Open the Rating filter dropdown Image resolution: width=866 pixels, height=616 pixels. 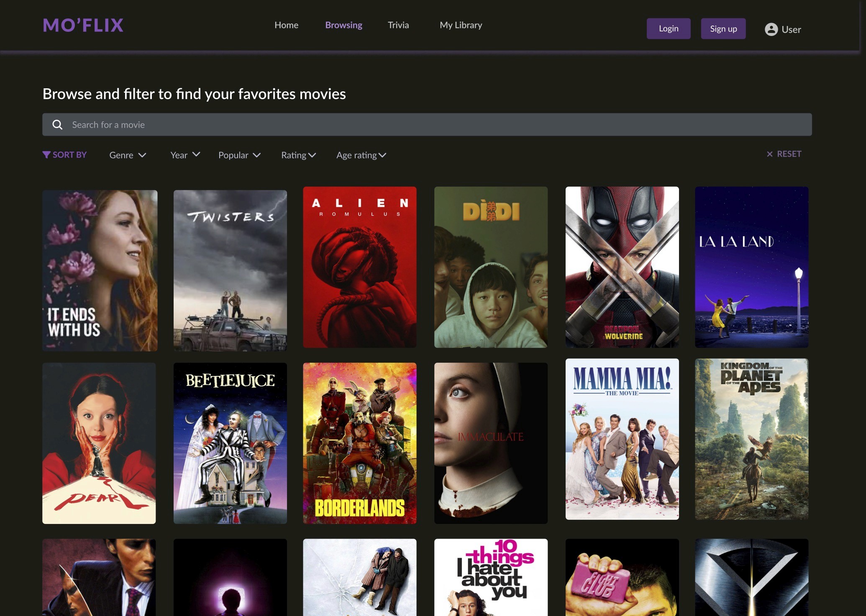point(298,155)
